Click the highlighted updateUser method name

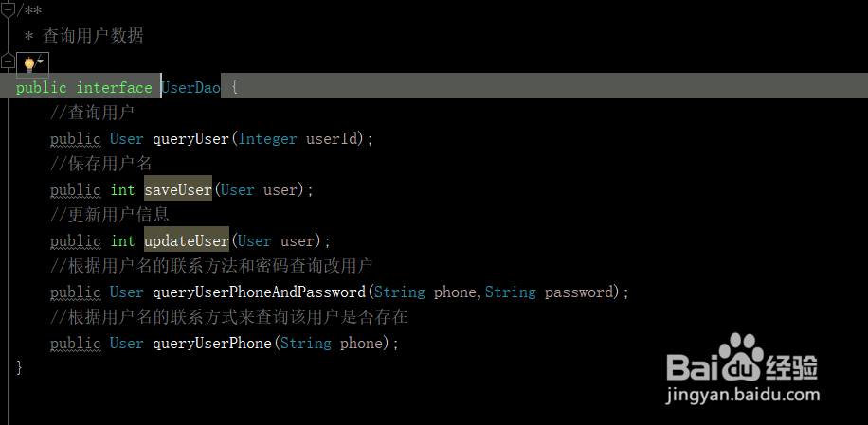tap(187, 241)
